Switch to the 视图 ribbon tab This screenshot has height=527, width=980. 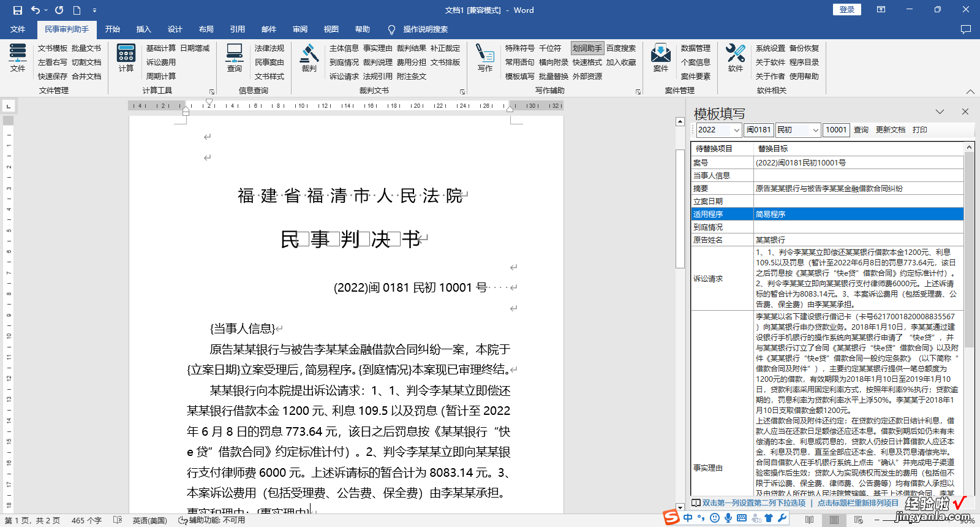[x=331, y=29]
